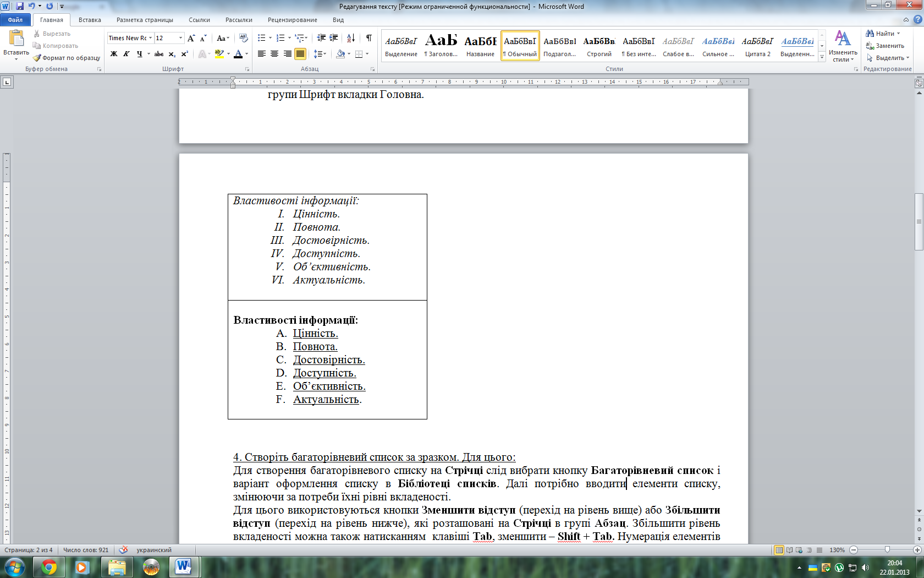Center the paragraph text
Image resolution: width=924 pixels, height=578 pixels.
pos(274,54)
